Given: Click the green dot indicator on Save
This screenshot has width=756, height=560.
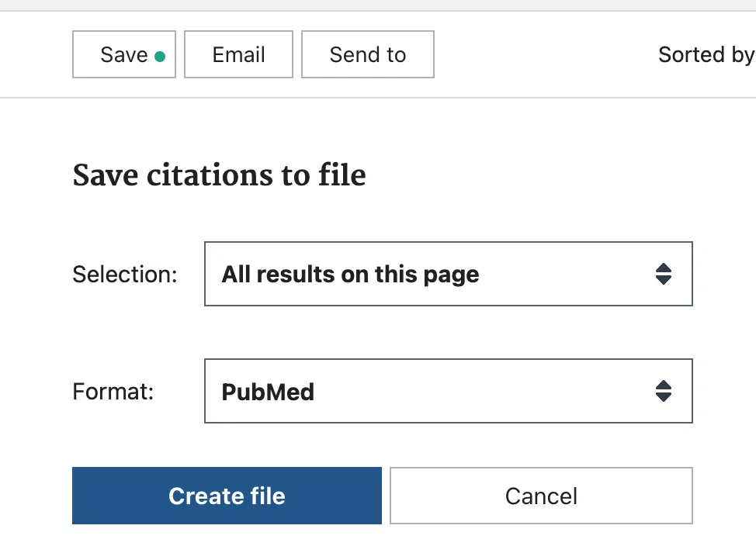Looking at the screenshot, I should coord(160,57).
